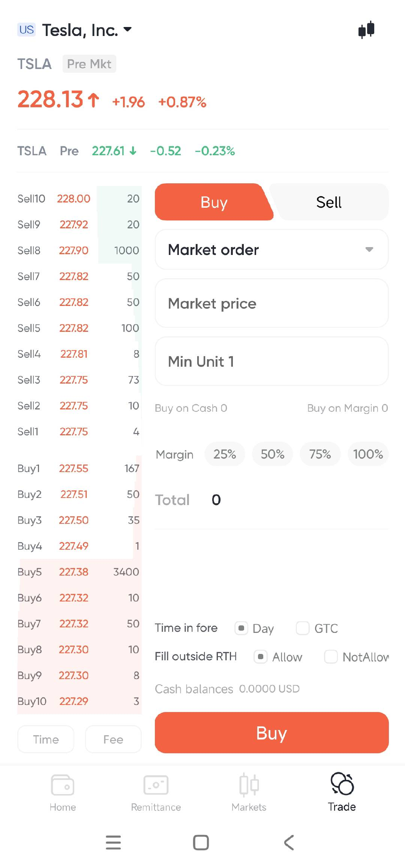The width and height of the screenshot is (405, 868).
Task: Select Day time in force
Action: tap(241, 628)
